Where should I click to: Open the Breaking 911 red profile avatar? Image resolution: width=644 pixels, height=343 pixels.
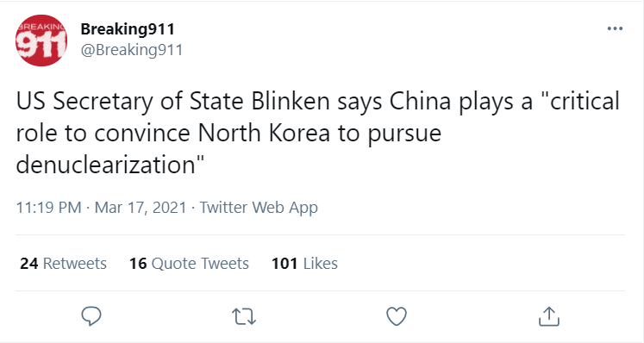[x=41, y=41]
